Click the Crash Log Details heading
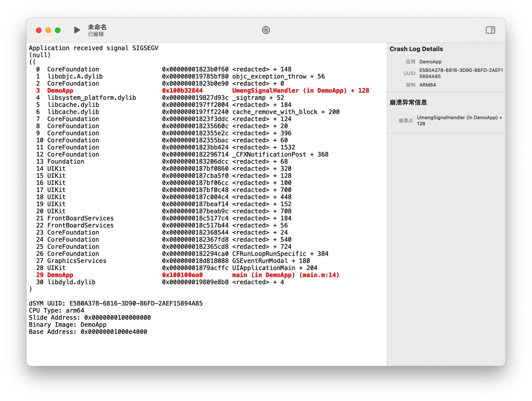 416,49
